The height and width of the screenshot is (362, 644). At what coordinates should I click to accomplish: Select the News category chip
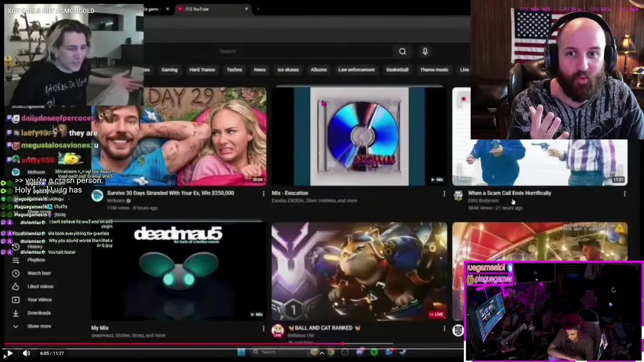[x=260, y=70]
